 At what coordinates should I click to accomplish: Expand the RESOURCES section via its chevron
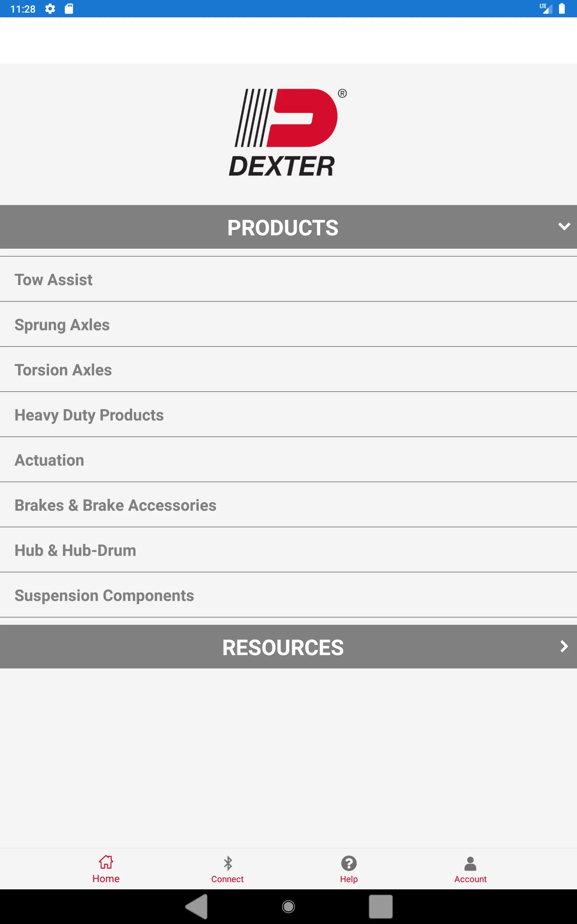(563, 647)
